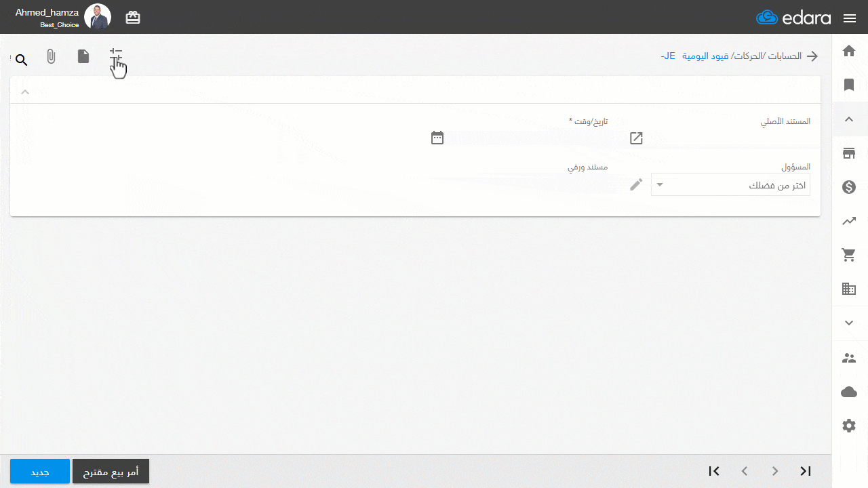Click the document icon in the toolbar
The height and width of the screenshot is (488, 868).
pyautogui.click(x=83, y=56)
